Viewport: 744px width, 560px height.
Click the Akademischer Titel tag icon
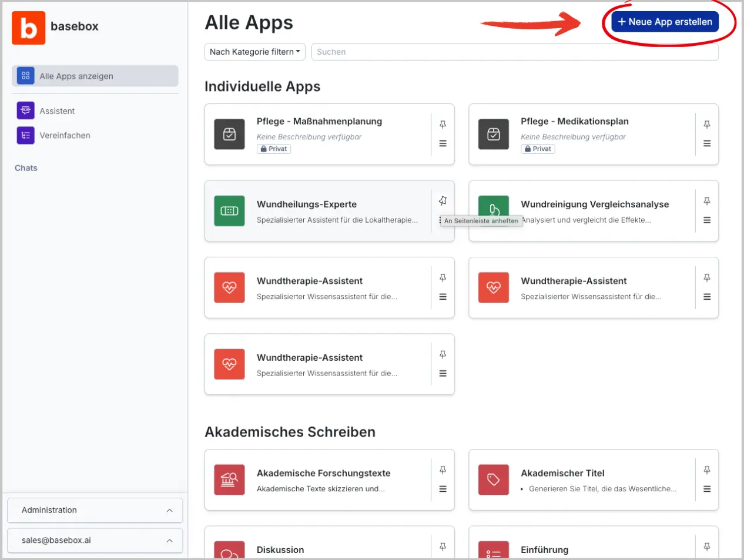click(x=493, y=480)
